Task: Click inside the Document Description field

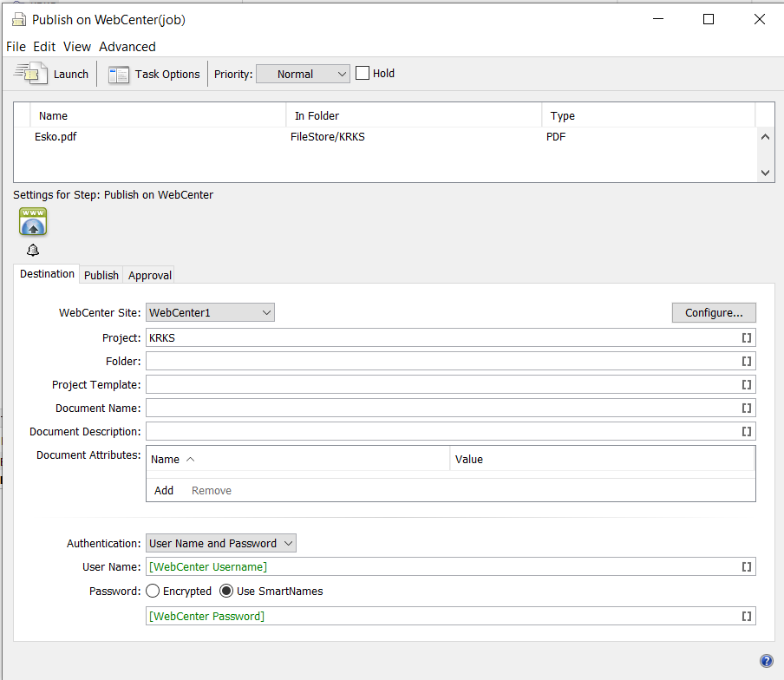Action: [434, 431]
